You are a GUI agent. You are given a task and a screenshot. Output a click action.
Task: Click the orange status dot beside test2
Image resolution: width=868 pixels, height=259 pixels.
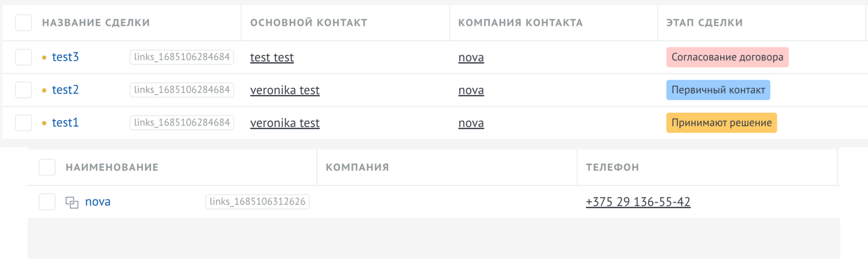44,90
